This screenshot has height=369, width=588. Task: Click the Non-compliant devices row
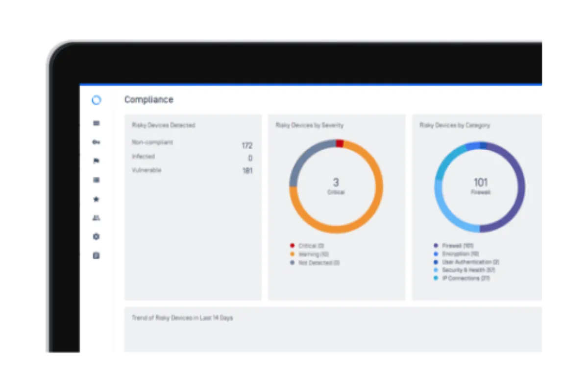[192, 144]
